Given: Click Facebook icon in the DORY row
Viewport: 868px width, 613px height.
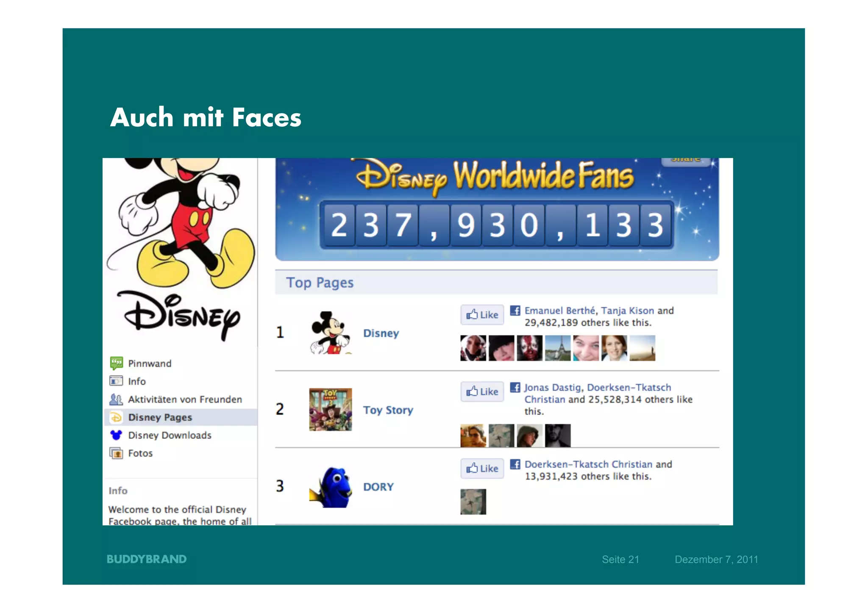Looking at the screenshot, I should tap(515, 464).
